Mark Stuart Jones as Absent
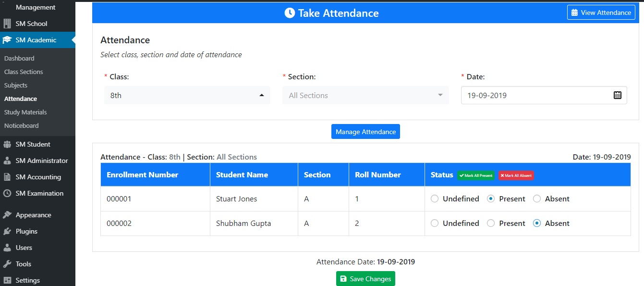The image size is (644, 286). 537,199
